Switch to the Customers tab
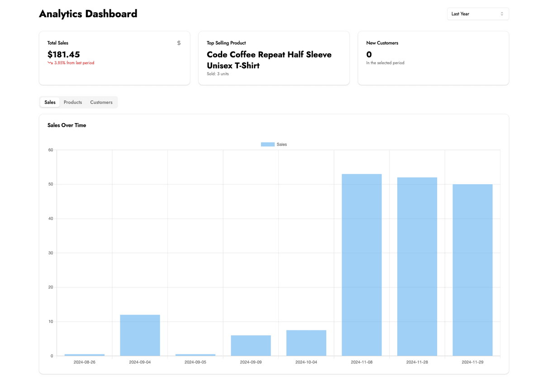The image size is (543, 392). [101, 102]
